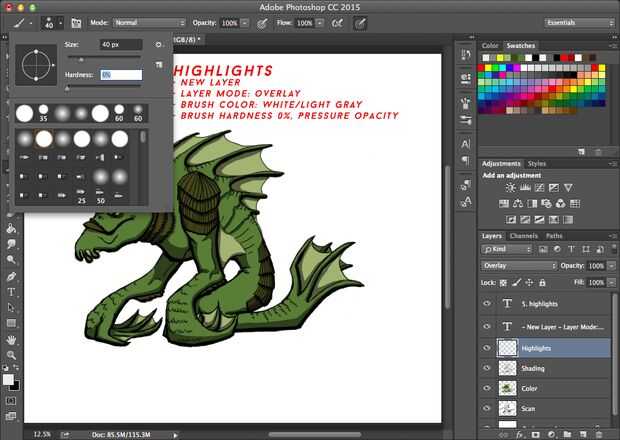Click the Brightness/Contrast adjustment icon
This screenshot has height=440, width=620.
coord(510,187)
